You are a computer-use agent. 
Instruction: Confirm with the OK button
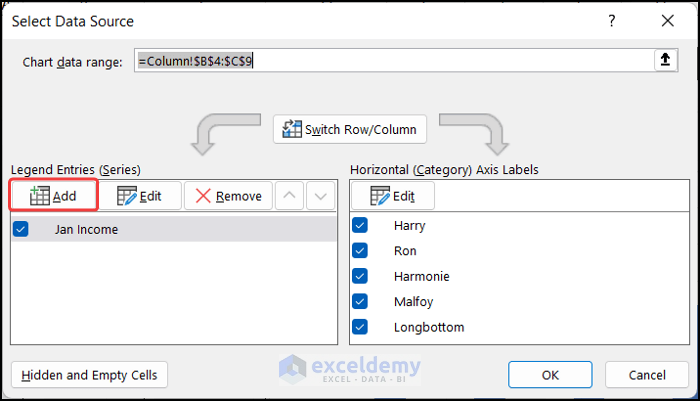point(550,375)
